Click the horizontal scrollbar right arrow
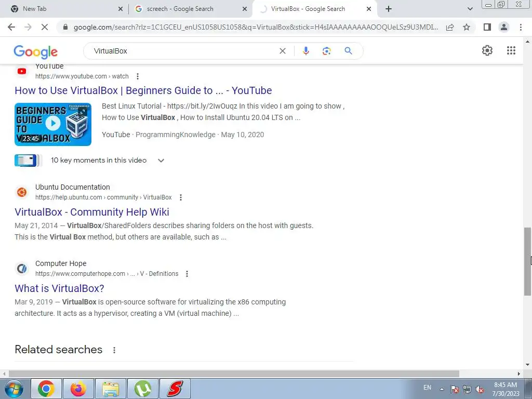532x399 pixels. (x=519, y=374)
